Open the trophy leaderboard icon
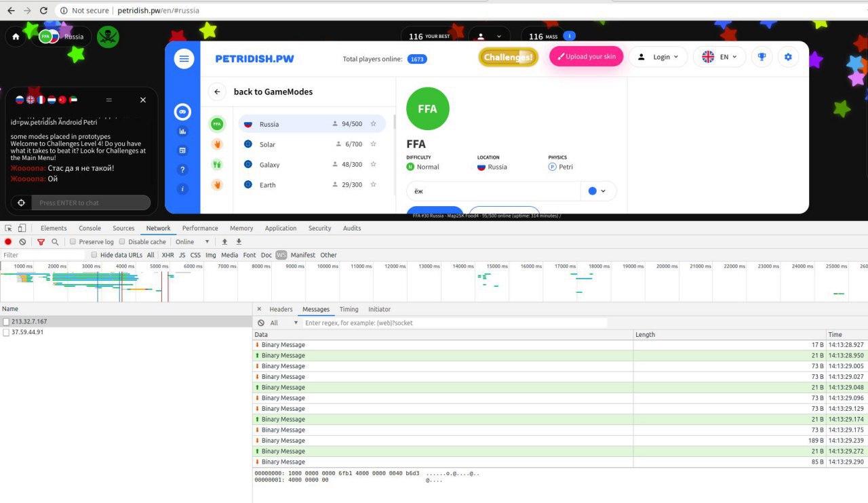Image resolution: width=868 pixels, height=503 pixels. pyautogui.click(x=762, y=57)
